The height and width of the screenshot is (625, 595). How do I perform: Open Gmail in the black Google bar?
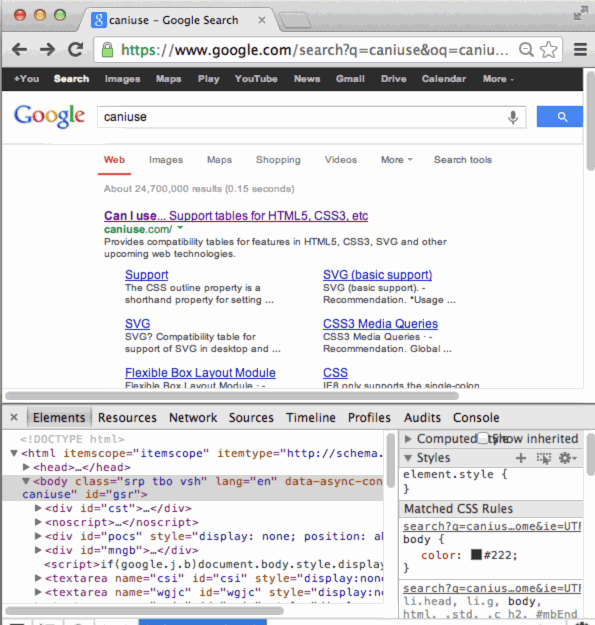[x=350, y=79]
